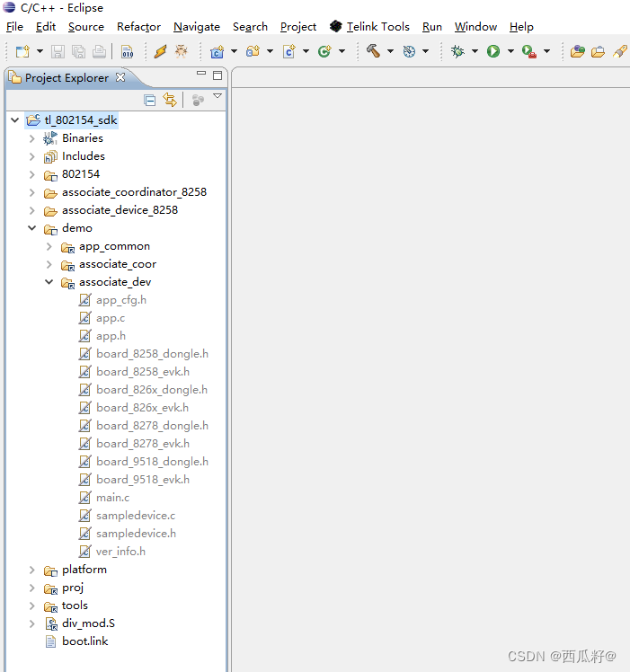Click the New C Source File icon
Viewport: 630px width, 672px height.
click(x=289, y=51)
